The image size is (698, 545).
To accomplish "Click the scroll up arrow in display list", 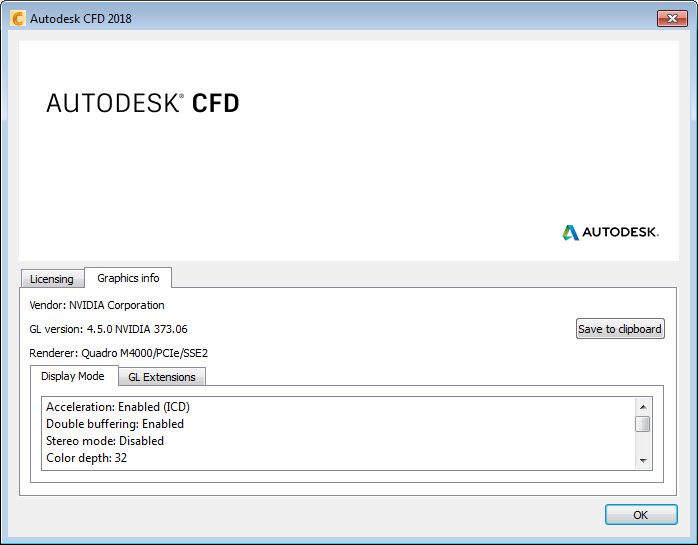I will (x=643, y=407).
